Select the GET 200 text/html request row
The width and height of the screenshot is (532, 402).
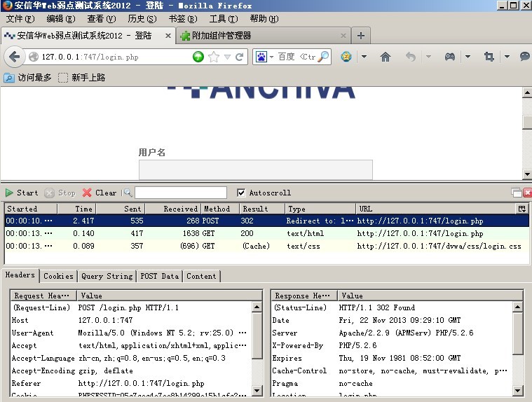click(x=266, y=233)
